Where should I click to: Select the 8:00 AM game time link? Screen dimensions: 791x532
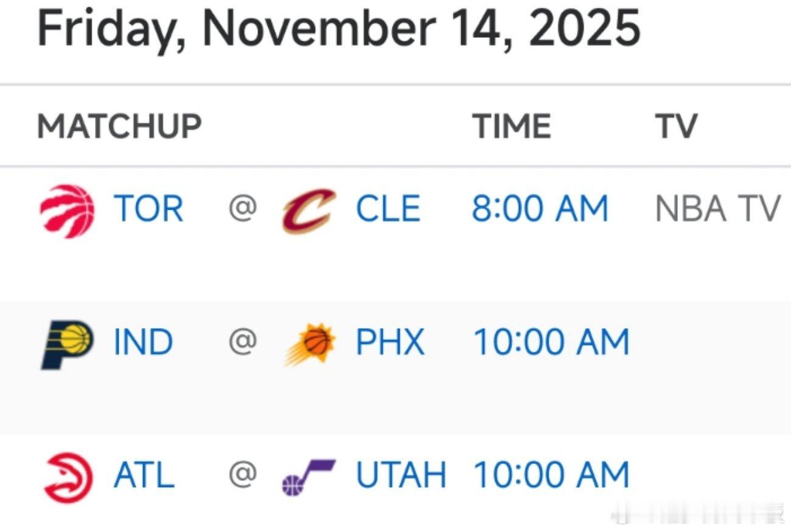click(540, 209)
